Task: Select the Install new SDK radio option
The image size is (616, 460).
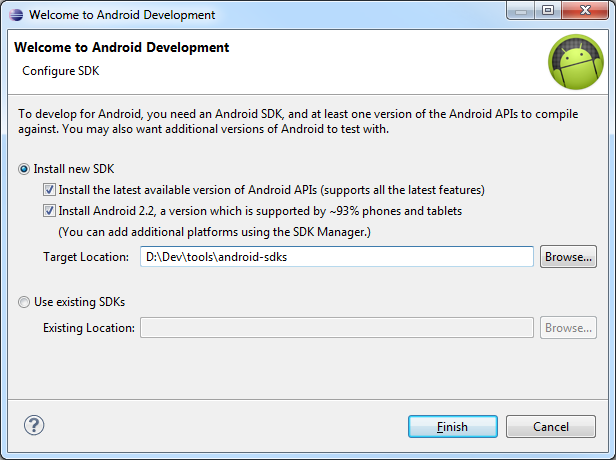Action: 24,169
